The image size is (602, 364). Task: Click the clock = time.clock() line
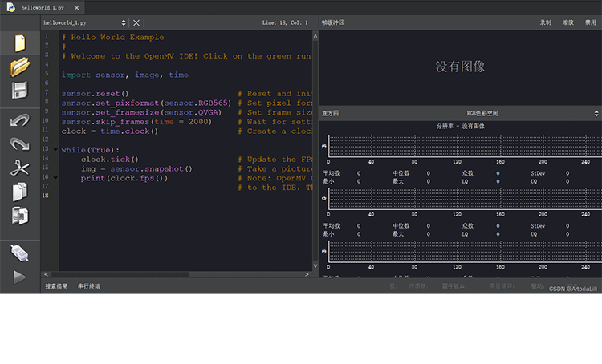click(x=110, y=131)
